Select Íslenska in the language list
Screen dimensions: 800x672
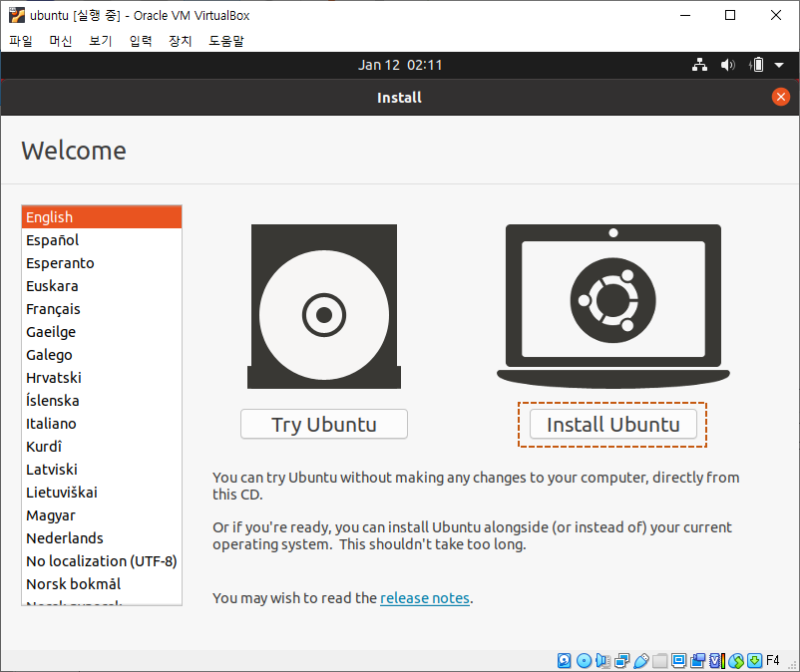(x=102, y=401)
